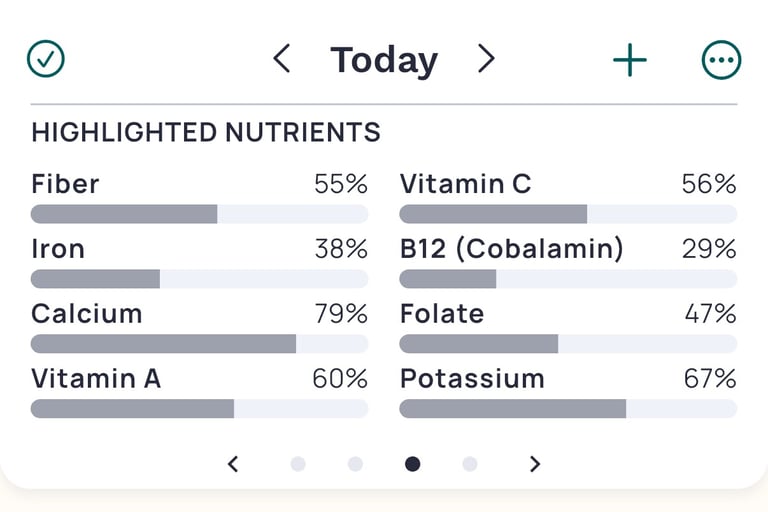
Task: Open Fiber nutrient details
Action: pos(66,184)
